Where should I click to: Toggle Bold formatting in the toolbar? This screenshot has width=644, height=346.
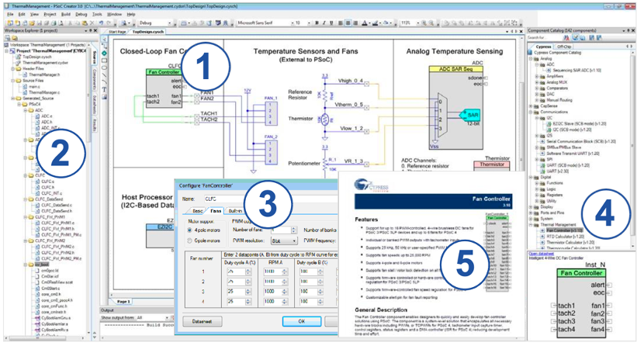click(x=317, y=23)
